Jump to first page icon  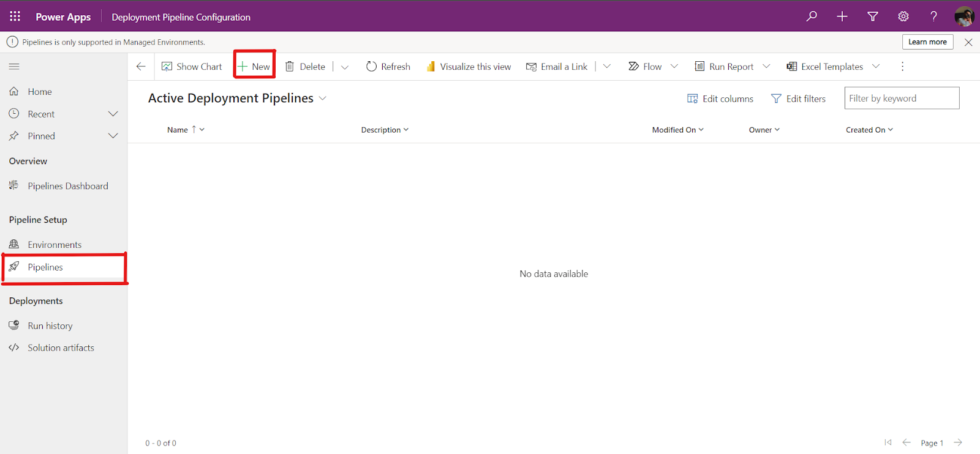(x=888, y=442)
